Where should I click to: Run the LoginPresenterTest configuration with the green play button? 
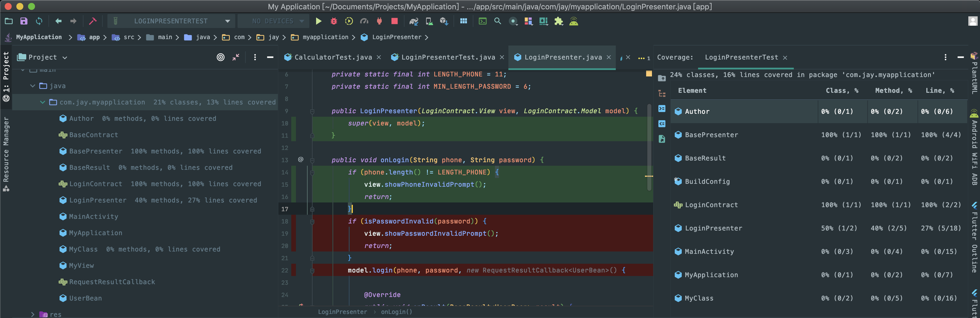click(318, 21)
